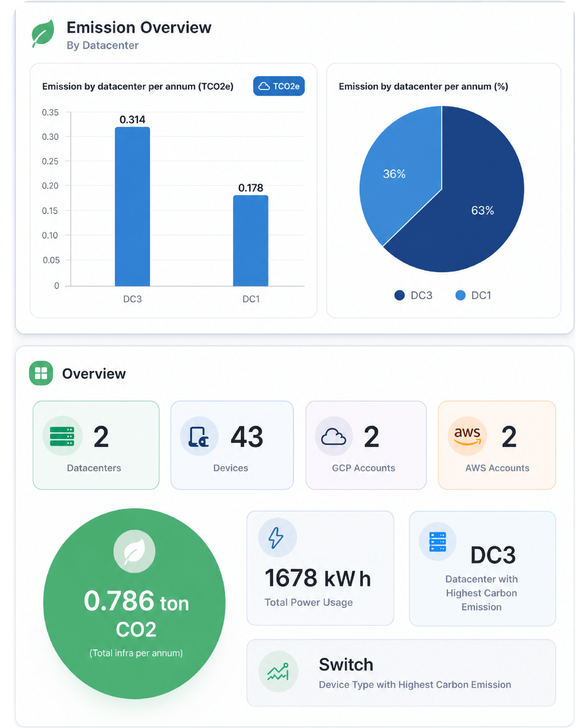Click the green Datacenters server icon
Image resolution: width=587 pixels, height=728 pixels.
62,436
